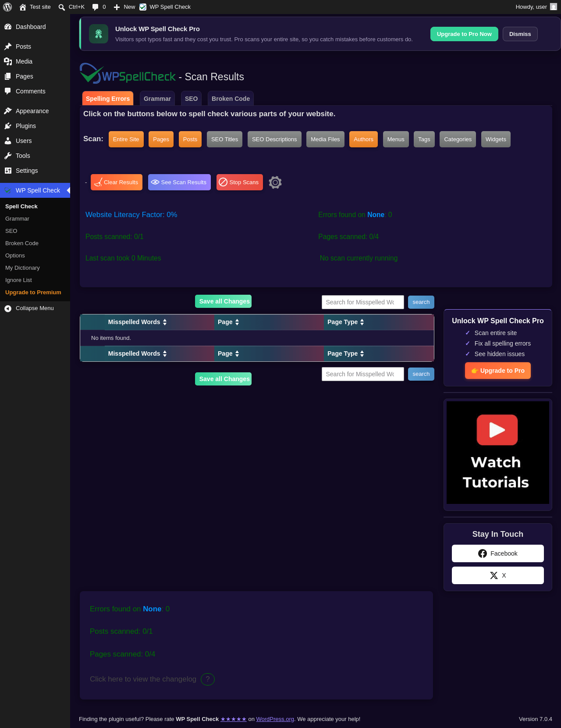Start a Pages scan
Image resolution: width=561 pixels, height=728 pixels.
(161, 139)
